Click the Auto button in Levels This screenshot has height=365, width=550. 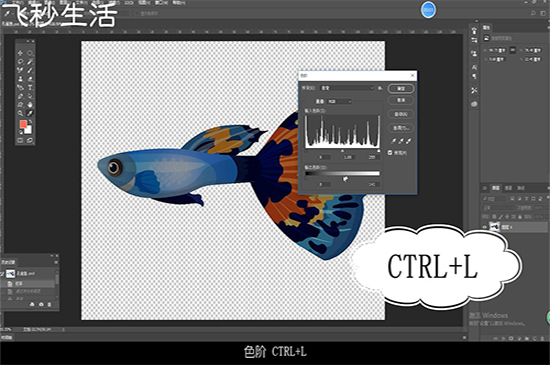(401, 114)
